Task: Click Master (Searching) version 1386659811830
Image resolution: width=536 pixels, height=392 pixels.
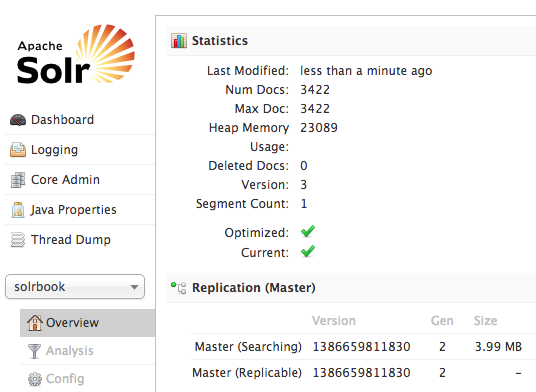Action: point(361,347)
